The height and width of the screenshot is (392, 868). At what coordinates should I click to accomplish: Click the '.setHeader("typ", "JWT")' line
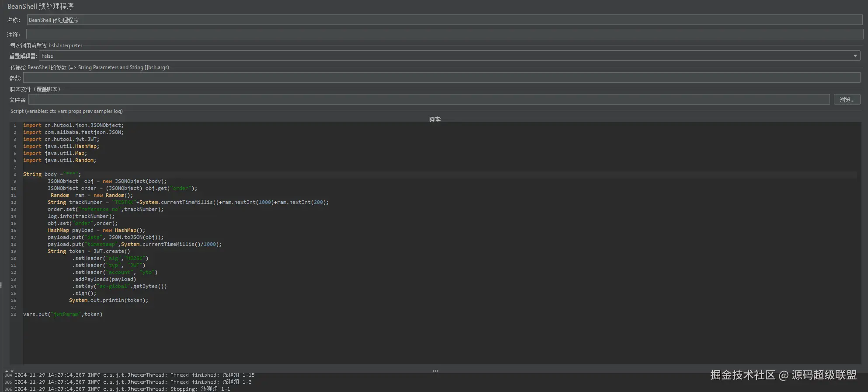pos(109,265)
